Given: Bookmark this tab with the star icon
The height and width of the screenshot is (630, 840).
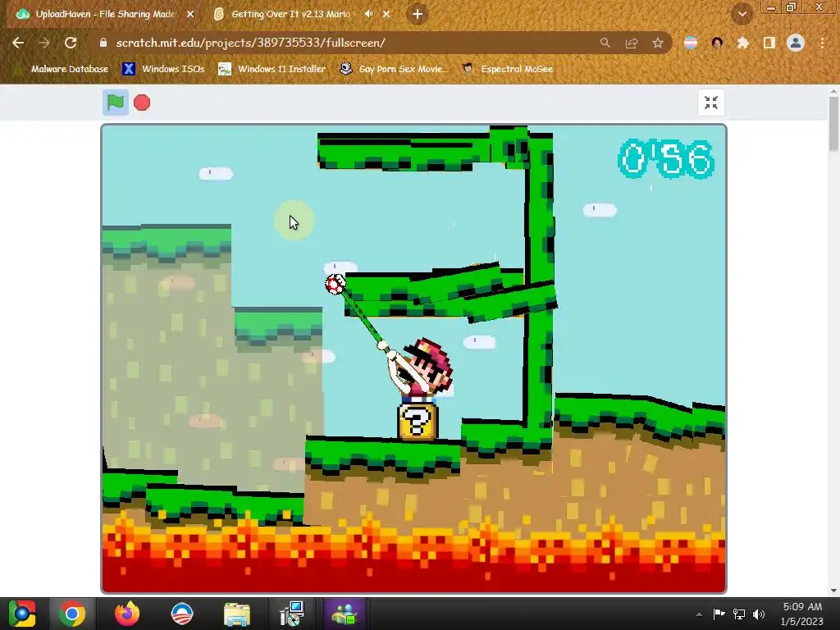Looking at the screenshot, I should pyautogui.click(x=658, y=43).
